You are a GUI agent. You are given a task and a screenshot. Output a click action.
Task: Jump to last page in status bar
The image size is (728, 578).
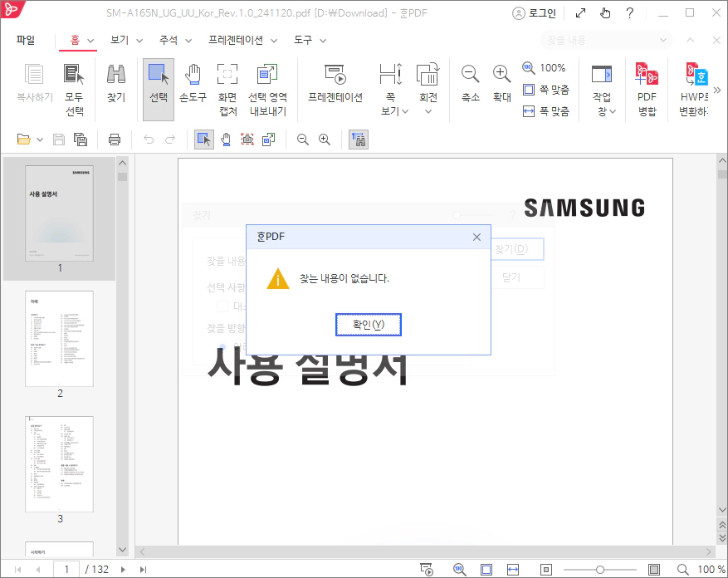143,570
